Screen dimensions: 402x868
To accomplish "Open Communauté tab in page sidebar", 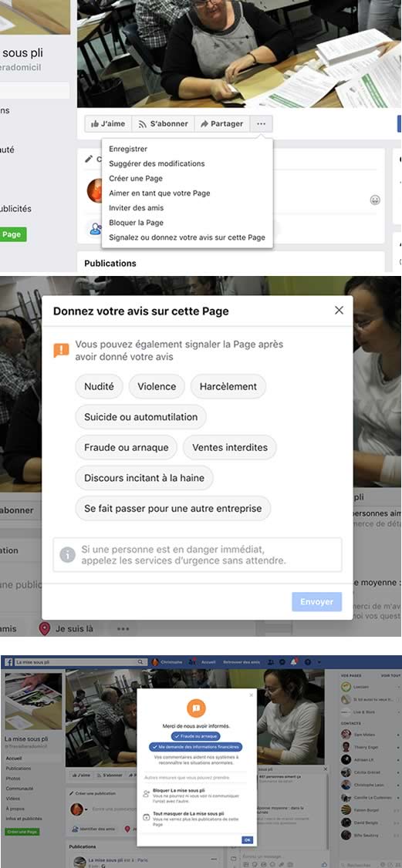I will (x=20, y=789).
